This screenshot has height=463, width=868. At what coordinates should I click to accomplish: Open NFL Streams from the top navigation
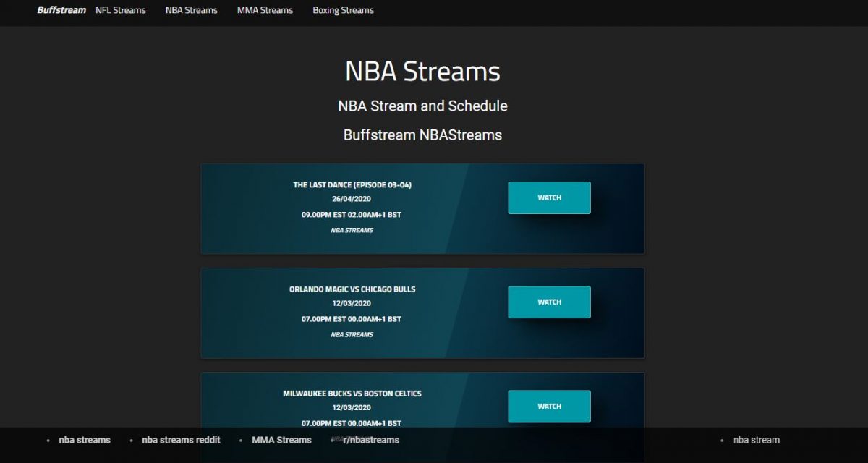coord(120,10)
